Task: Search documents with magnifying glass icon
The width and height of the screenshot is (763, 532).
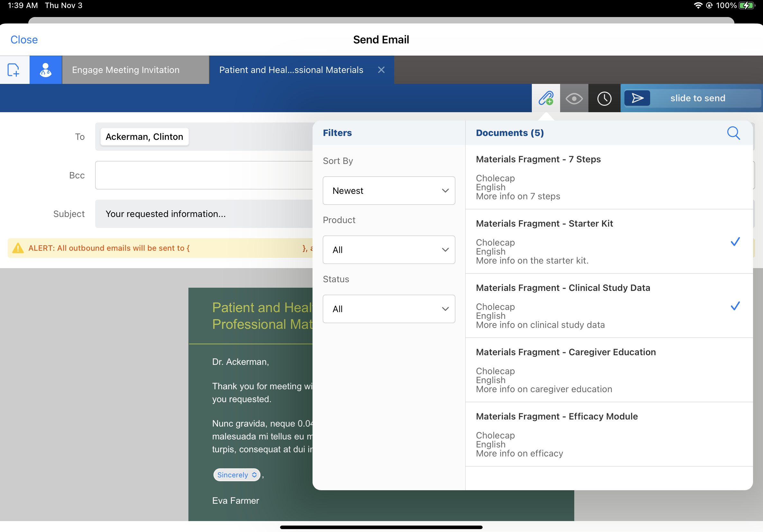Action: click(x=733, y=133)
